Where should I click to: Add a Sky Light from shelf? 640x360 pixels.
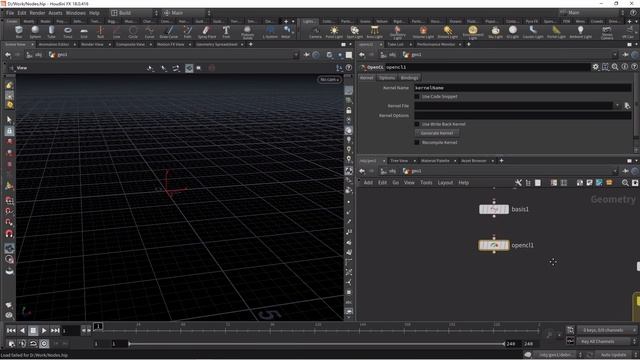(x=496, y=32)
